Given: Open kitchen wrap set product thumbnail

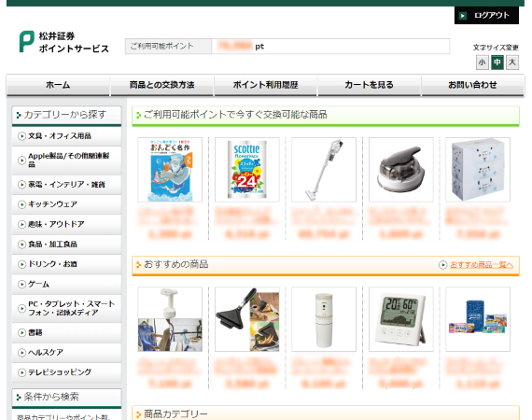Looking at the screenshot, I should [478, 319].
